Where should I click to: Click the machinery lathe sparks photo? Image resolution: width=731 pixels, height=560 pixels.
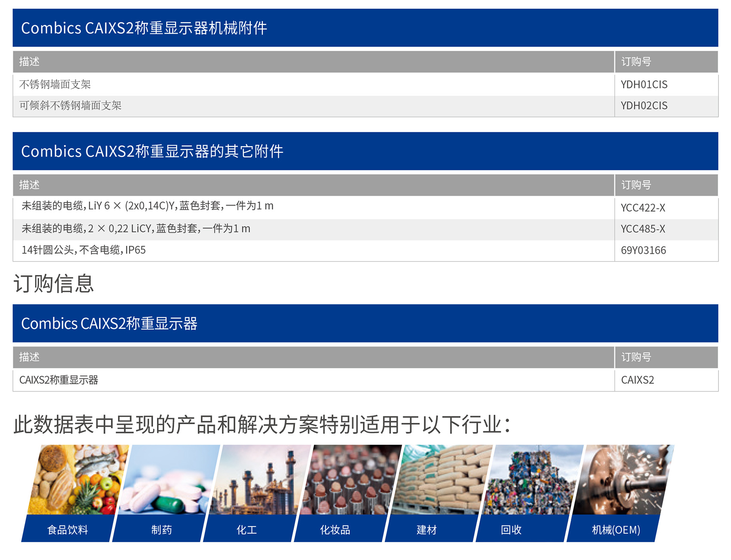624,479
